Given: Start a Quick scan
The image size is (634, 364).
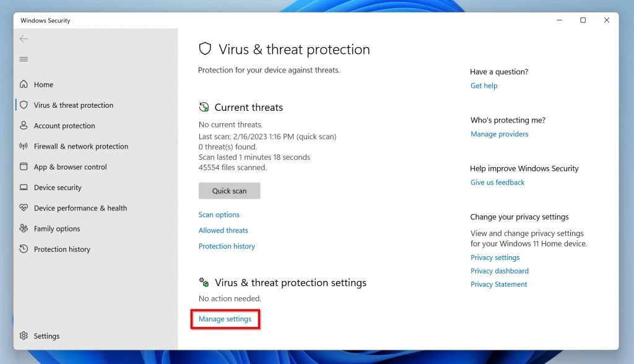Looking at the screenshot, I should 229,191.
